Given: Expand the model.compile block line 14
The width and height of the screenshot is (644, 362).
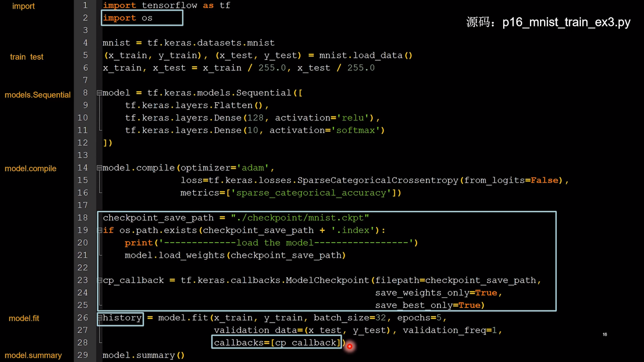Looking at the screenshot, I should point(99,168).
